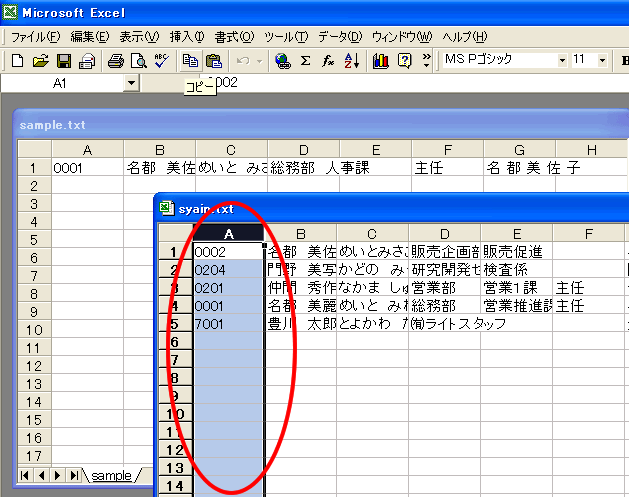This screenshot has height=497, width=629.
Task: Go to previous sheet navigation arrow
Action: click(x=41, y=476)
